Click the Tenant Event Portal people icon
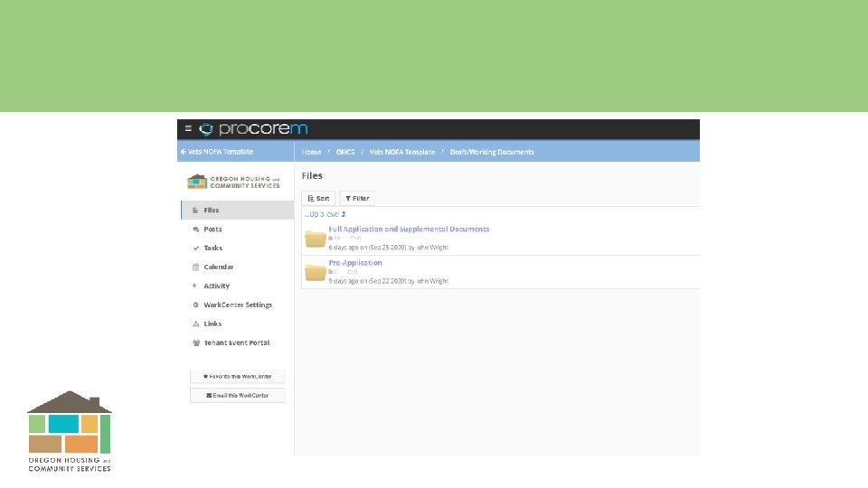This screenshot has height=488, width=868. (196, 343)
